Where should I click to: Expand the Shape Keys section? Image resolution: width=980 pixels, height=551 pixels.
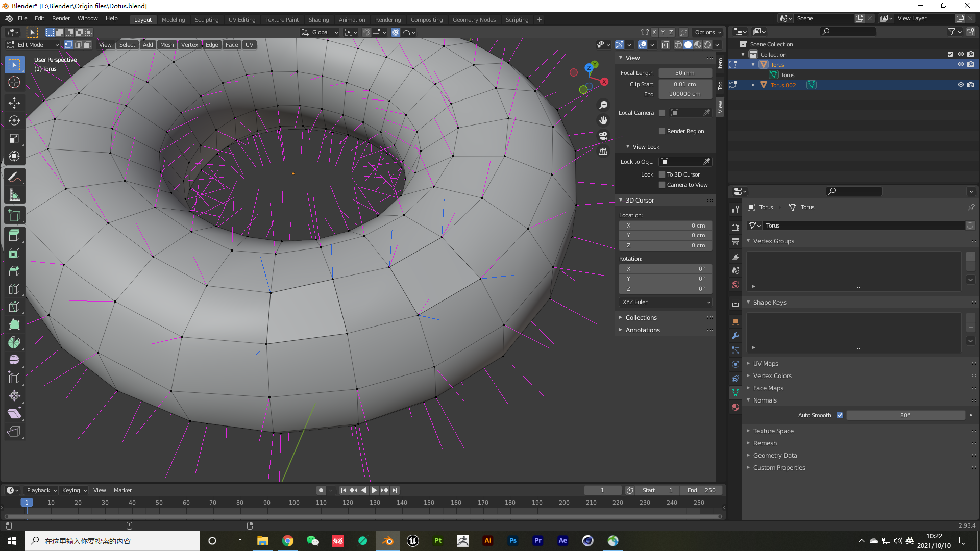pos(749,302)
